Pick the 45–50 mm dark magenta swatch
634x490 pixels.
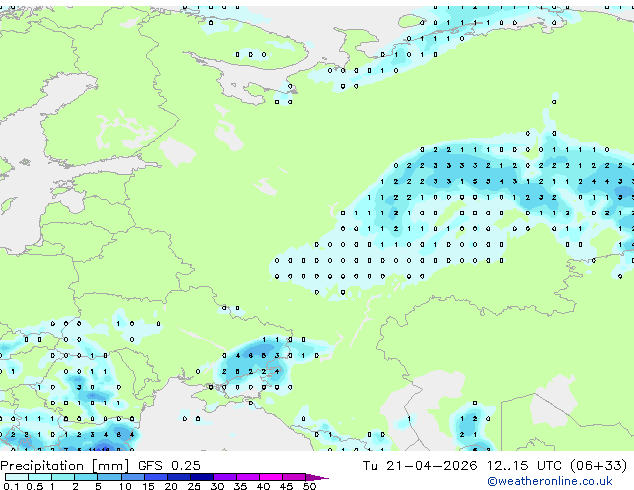click(x=294, y=477)
